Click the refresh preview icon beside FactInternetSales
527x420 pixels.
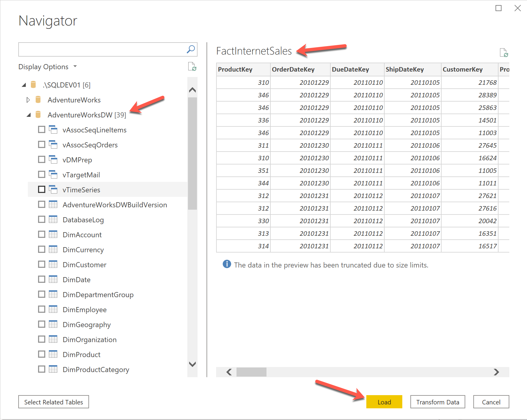pyautogui.click(x=504, y=52)
